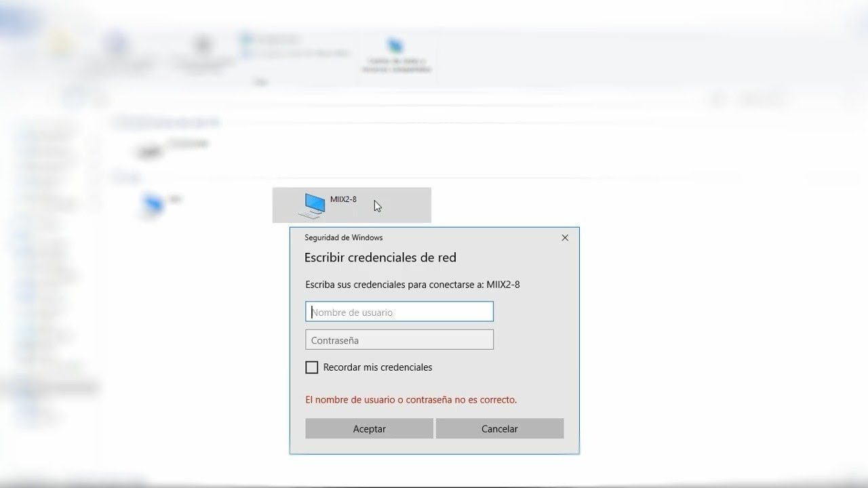The width and height of the screenshot is (868, 488).
Task: Focus the Nombre de usuario field
Action: click(x=399, y=312)
